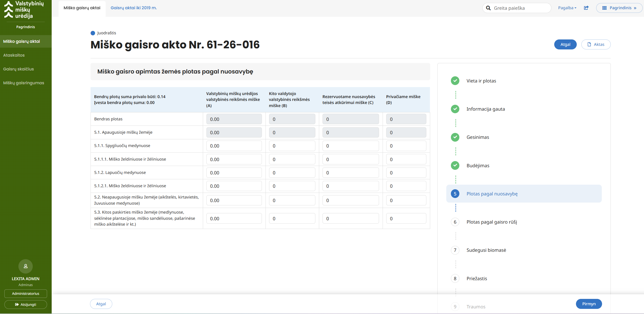Screen dimensions: 644x314
Task: Click column D field for Spygliuočių medynuose
Action: (x=406, y=146)
